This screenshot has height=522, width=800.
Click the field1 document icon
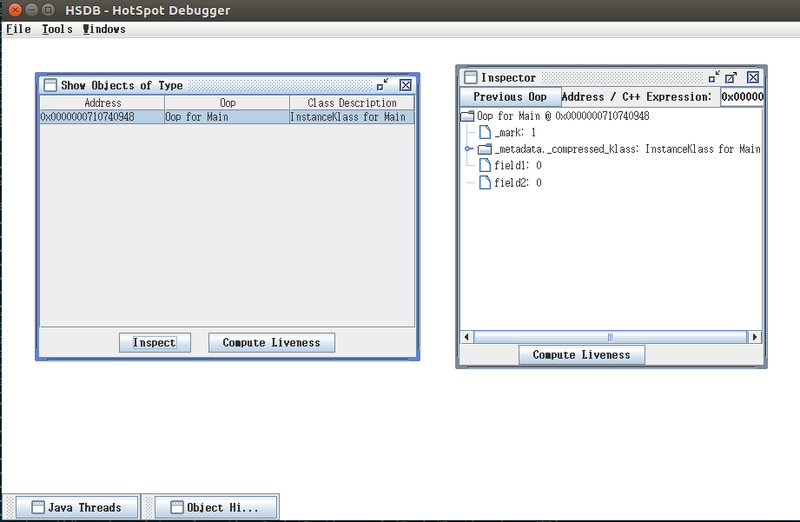[485, 165]
